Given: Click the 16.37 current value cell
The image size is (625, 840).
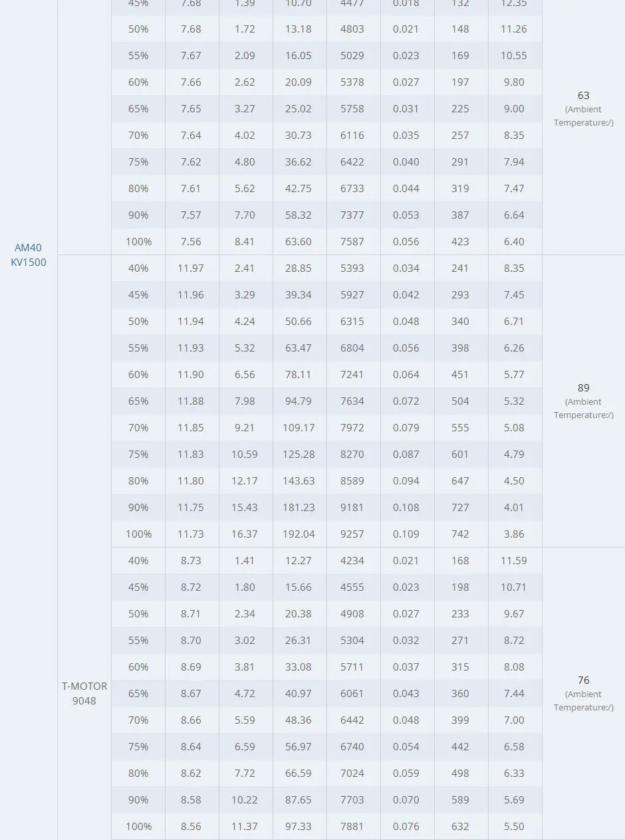Looking at the screenshot, I should coord(245,534).
